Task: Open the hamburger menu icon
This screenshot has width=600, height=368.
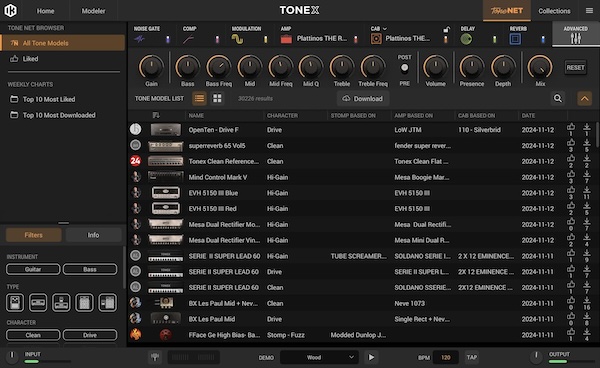Action: click(589, 11)
